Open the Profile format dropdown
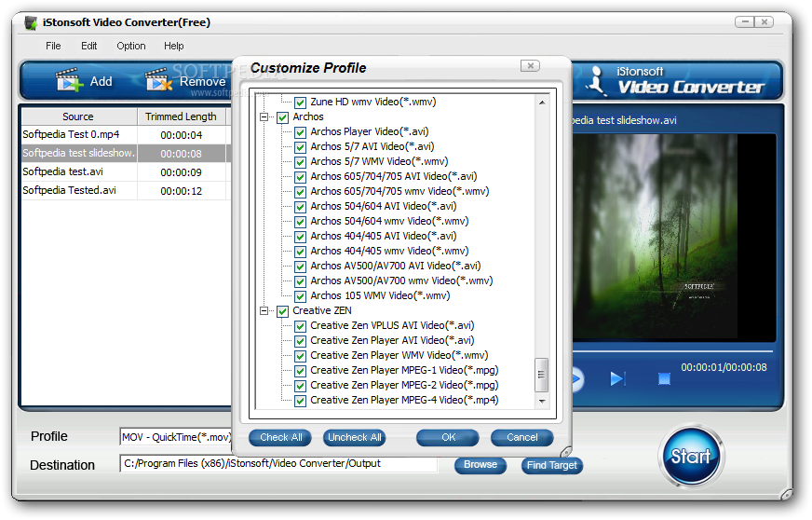The image size is (812, 520). (176, 437)
